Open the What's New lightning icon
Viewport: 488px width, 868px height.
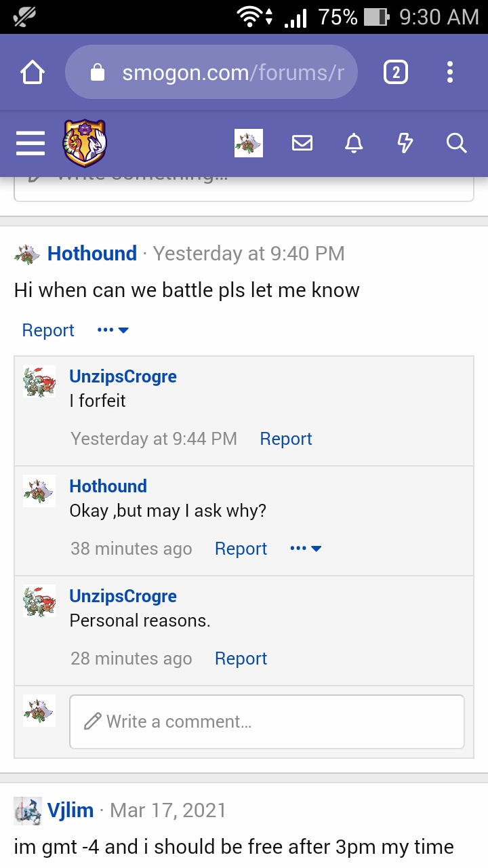click(405, 143)
